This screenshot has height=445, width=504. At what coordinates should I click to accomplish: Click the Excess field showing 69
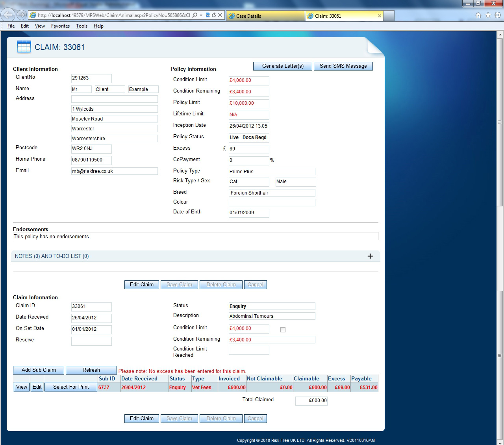(x=249, y=149)
